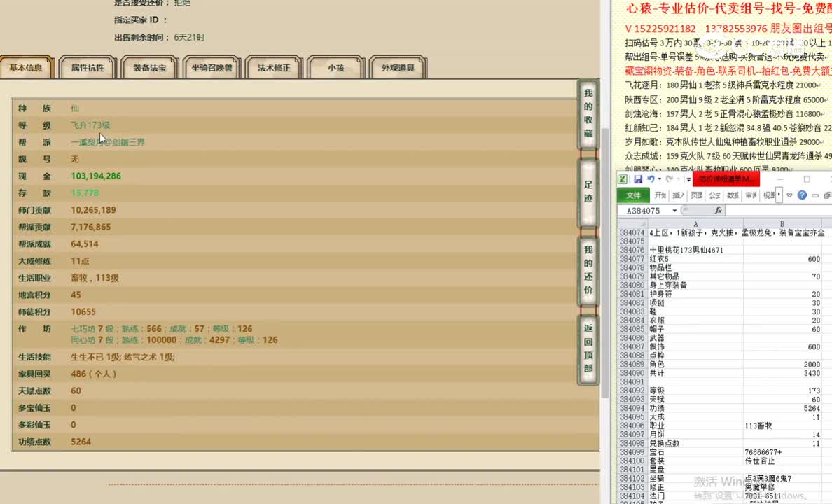832x504 pixels.
Task: Click the Excel formula bar input
Action: click(779, 211)
